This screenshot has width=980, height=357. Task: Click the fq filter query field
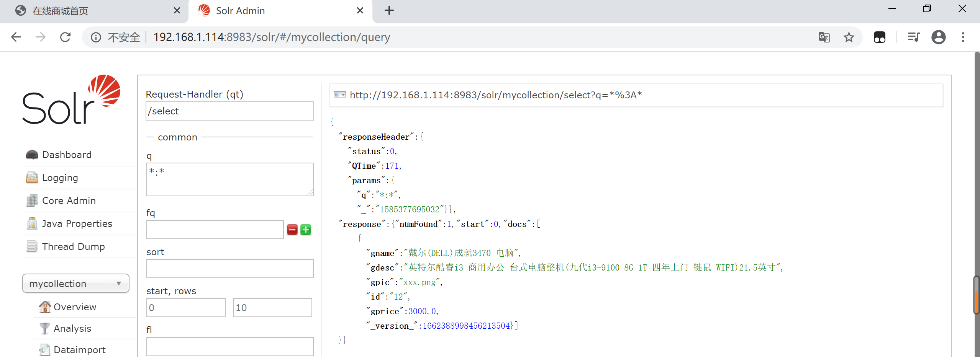tap(215, 230)
